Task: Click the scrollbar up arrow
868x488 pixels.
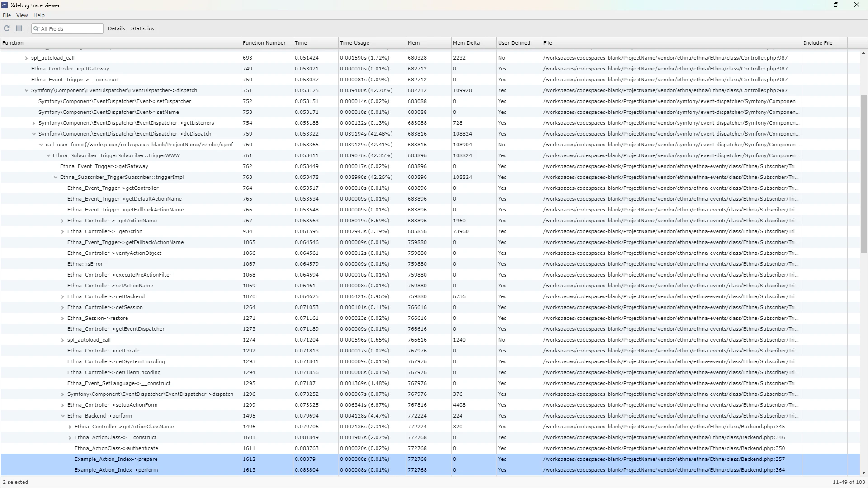Action: coord(863,53)
